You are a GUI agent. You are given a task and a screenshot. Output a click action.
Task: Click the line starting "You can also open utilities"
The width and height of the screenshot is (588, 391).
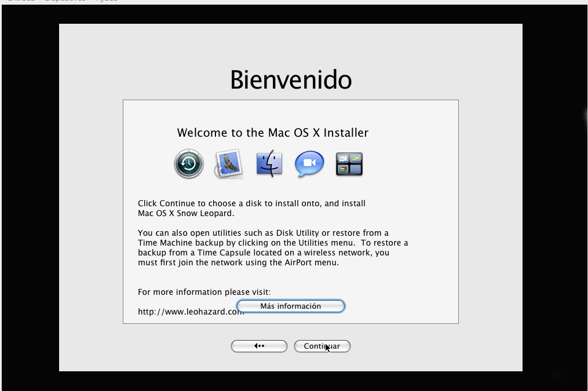point(263,233)
